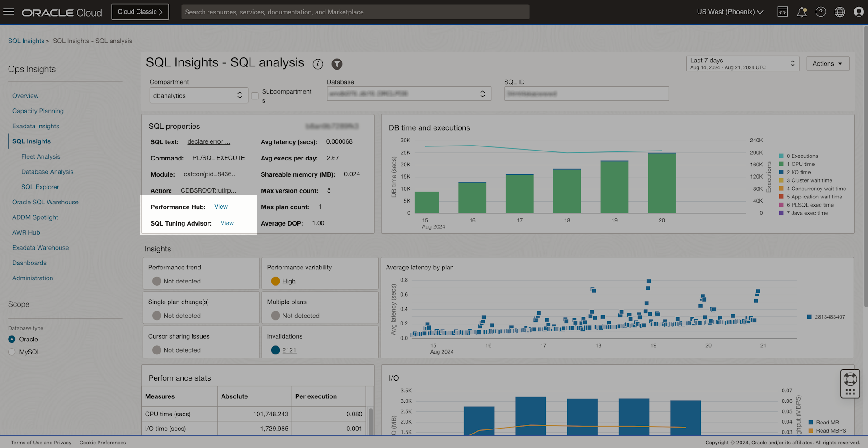Screen dimensions: 868x448
Task: Open the Actions dropdown menu
Action: coord(827,64)
